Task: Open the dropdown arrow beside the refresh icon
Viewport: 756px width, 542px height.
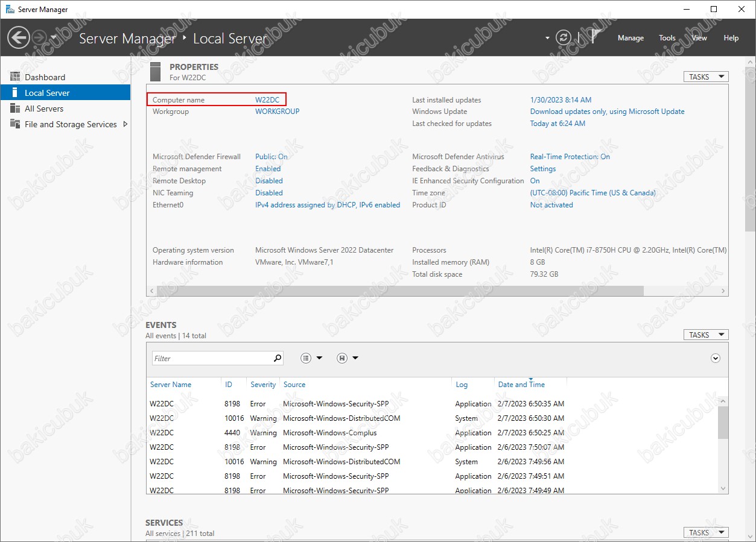Action: click(x=547, y=38)
